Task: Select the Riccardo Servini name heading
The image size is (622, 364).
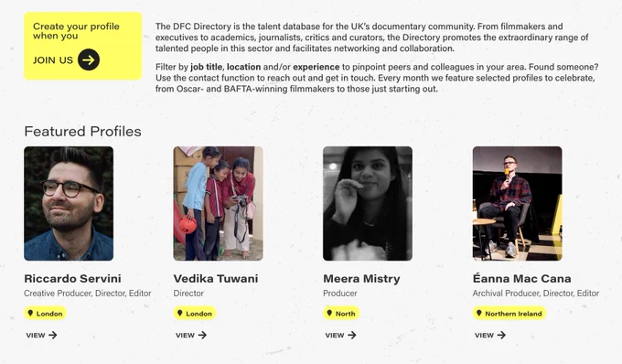Action: point(72,279)
